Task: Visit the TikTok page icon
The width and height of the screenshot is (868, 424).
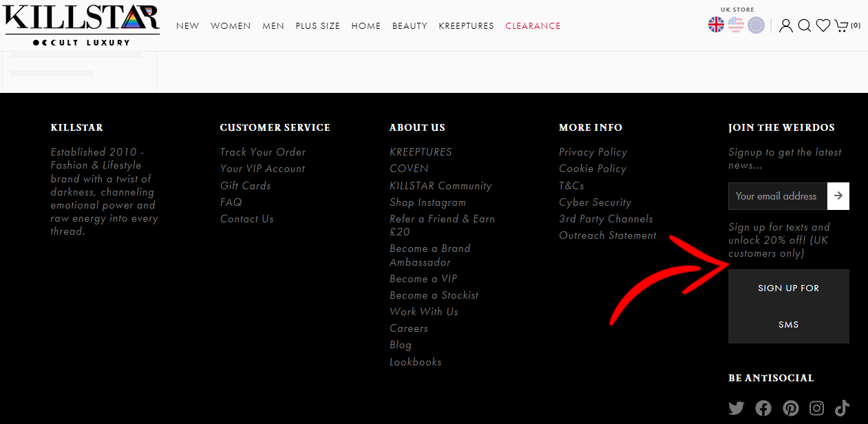Action: click(842, 408)
